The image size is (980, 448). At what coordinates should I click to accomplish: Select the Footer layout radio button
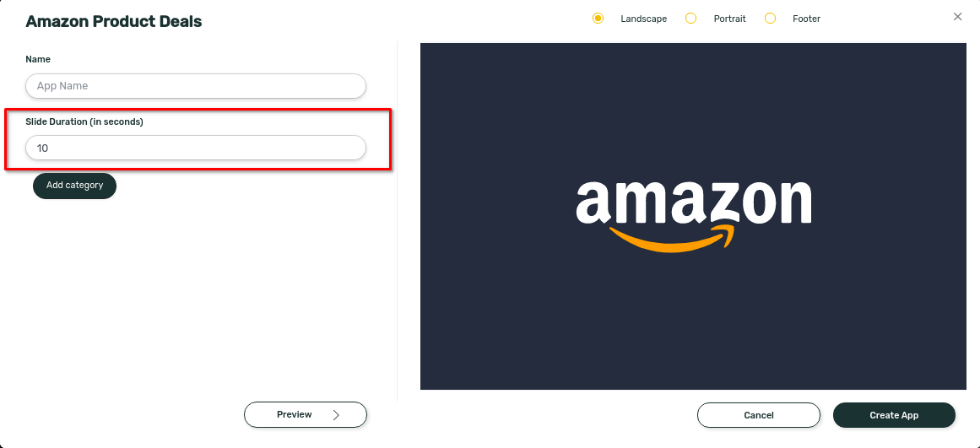(770, 19)
